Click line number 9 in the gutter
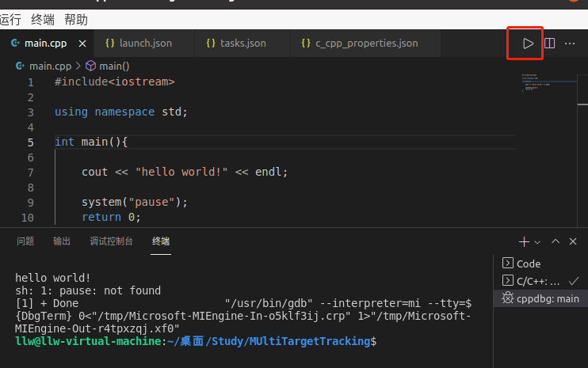This screenshot has width=588, height=368. [30, 203]
